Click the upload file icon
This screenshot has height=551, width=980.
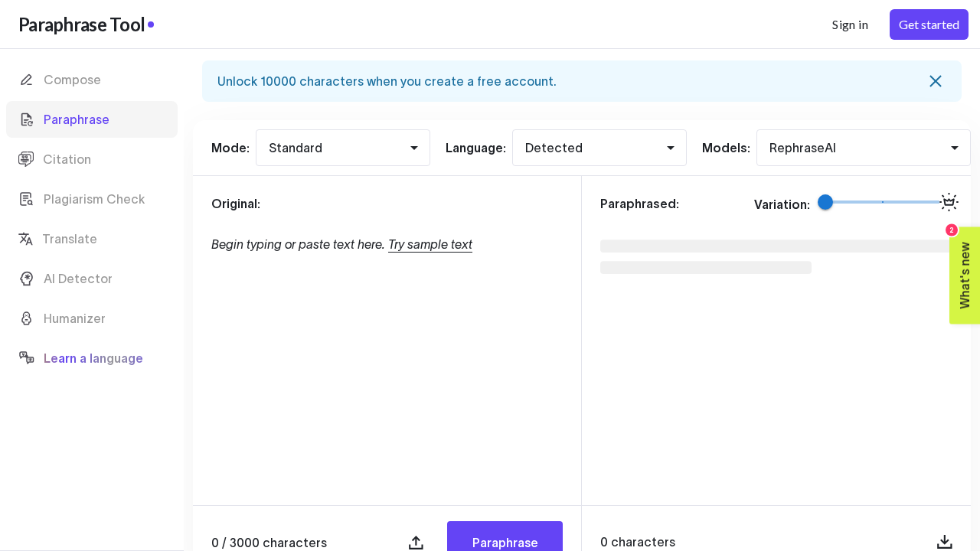pos(416,543)
